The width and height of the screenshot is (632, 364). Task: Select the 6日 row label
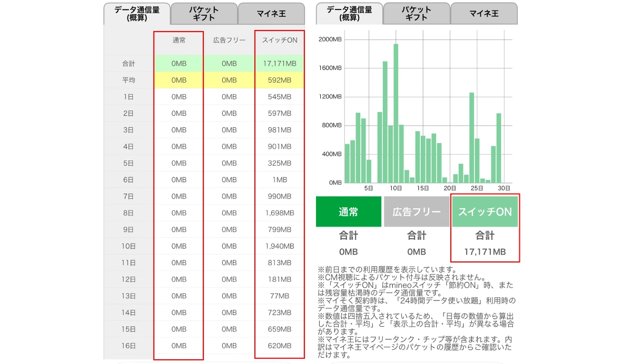coord(129,180)
